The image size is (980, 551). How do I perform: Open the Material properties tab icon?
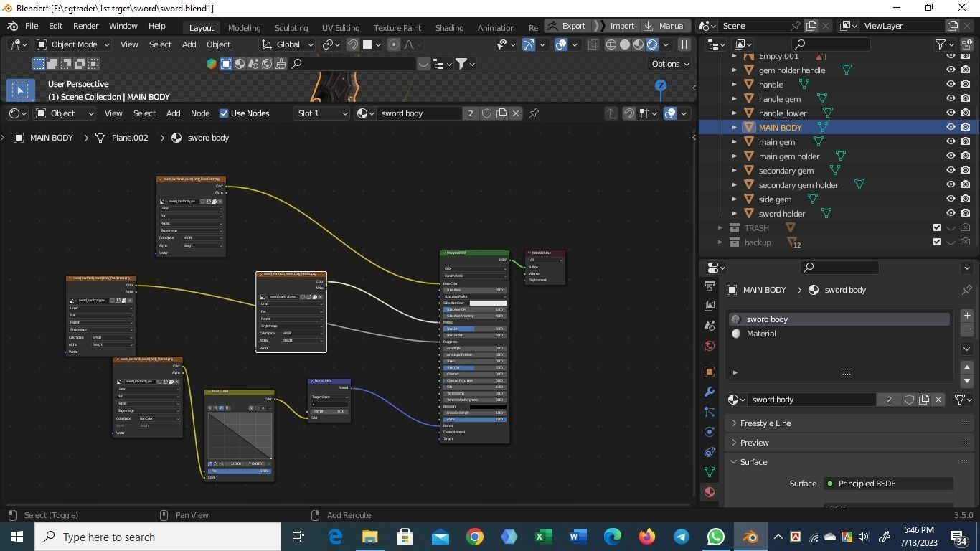pos(710,492)
